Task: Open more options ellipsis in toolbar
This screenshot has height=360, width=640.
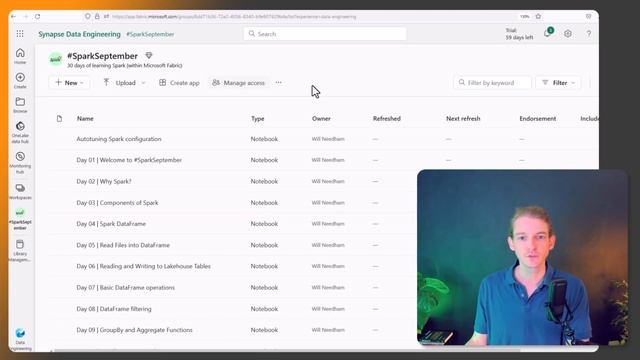Action: (x=278, y=82)
